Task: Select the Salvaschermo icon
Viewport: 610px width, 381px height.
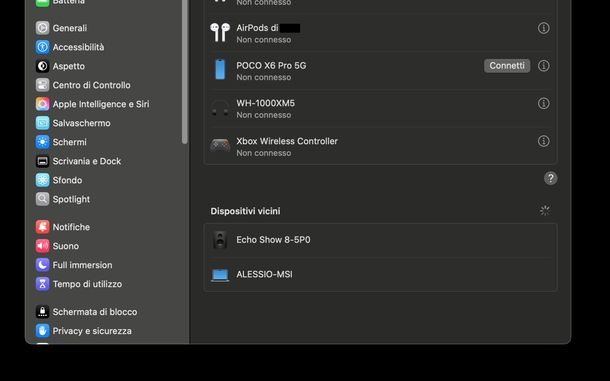Action: coord(42,123)
